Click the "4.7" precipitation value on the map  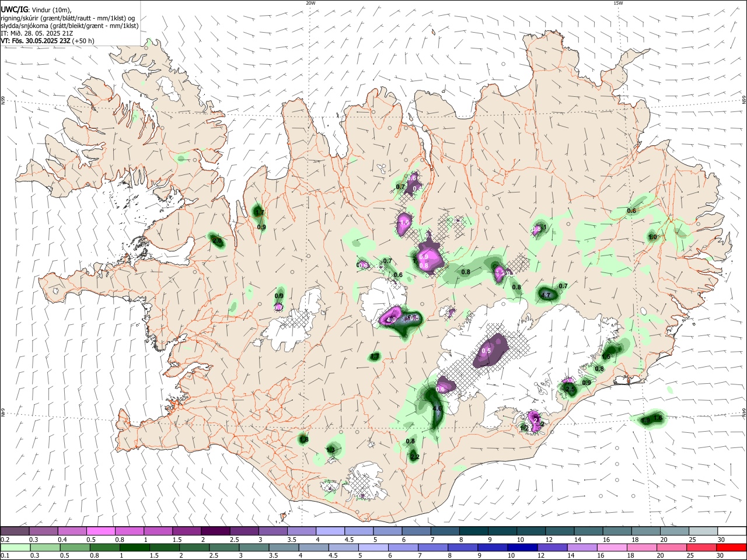pos(546,296)
